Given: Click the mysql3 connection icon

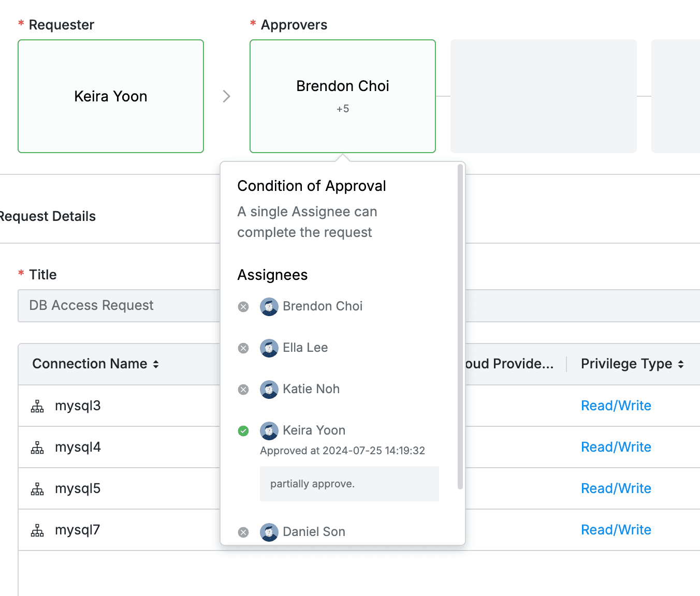Looking at the screenshot, I should (x=37, y=406).
